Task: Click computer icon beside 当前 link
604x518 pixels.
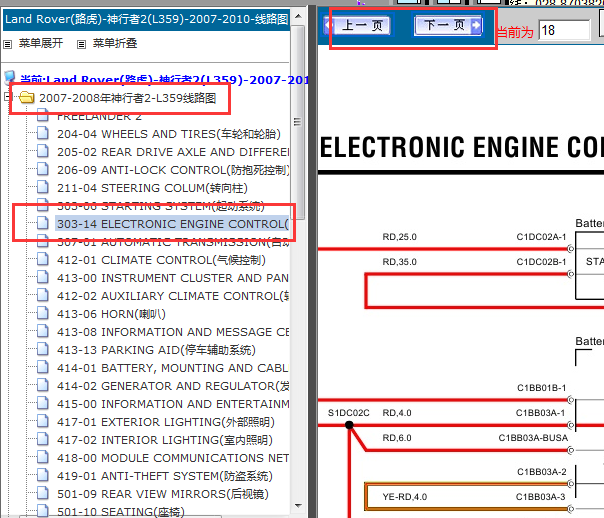Action: pos(10,77)
